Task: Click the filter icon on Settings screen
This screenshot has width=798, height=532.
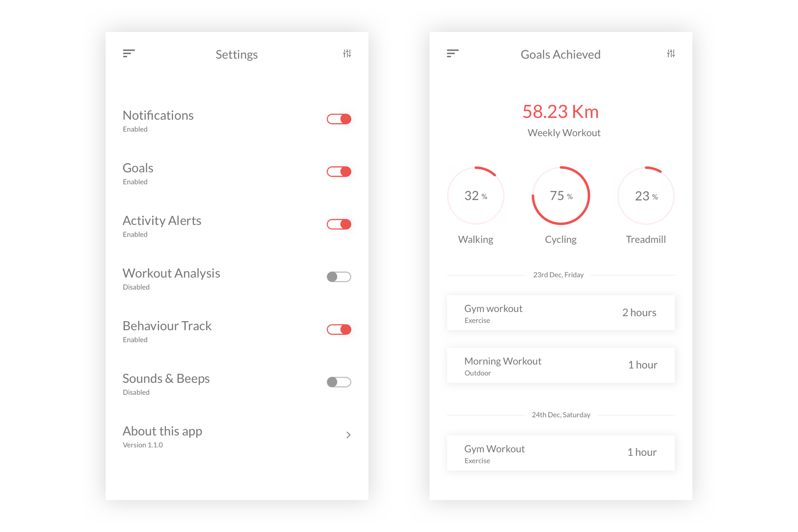Action: coord(347,53)
